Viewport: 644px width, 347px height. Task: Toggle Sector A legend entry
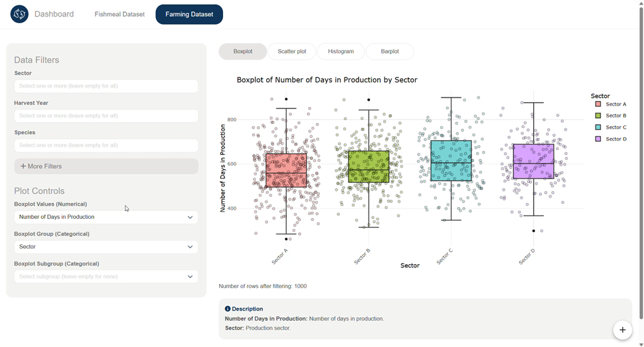coord(615,104)
